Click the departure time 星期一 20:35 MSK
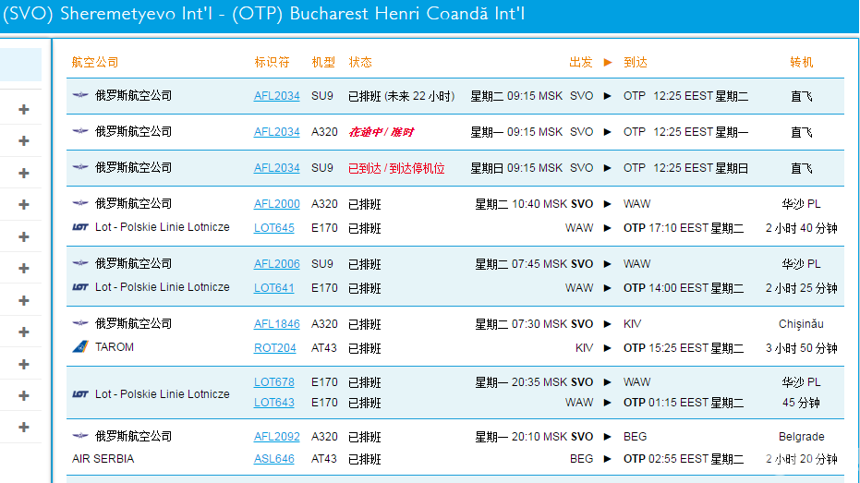 click(520, 382)
